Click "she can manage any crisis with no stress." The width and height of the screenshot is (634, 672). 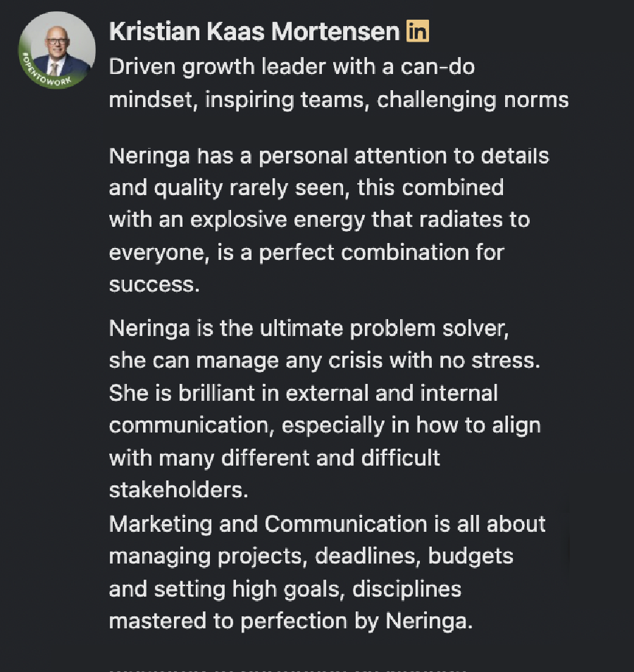coord(324,361)
